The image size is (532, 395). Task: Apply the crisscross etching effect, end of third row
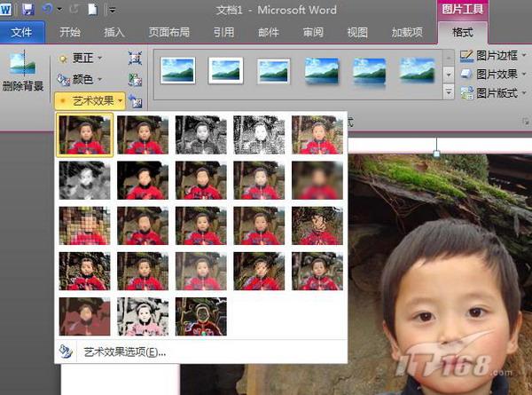[x=317, y=225]
